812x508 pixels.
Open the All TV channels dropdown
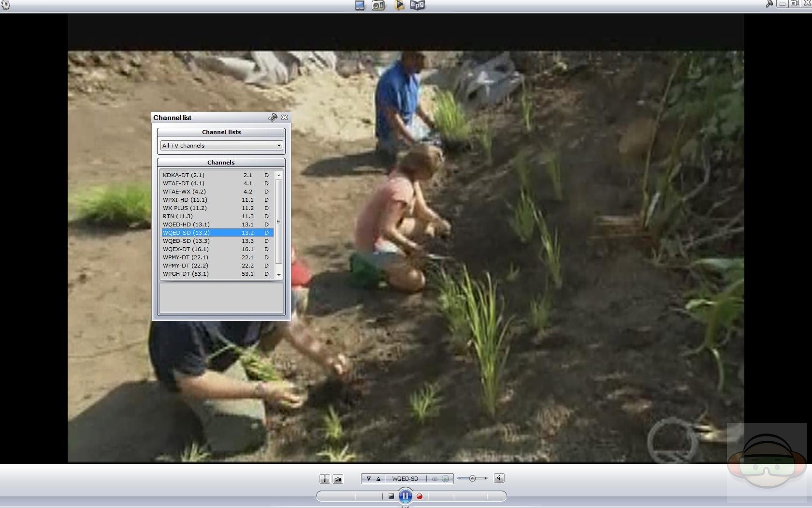tap(221, 146)
